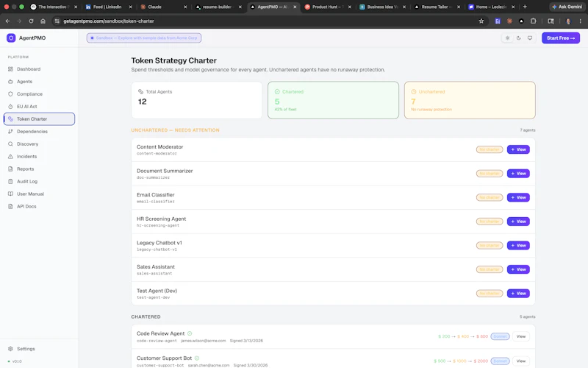Open a new browser tab
588x368 pixels.
pyautogui.click(x=525, y=7)
